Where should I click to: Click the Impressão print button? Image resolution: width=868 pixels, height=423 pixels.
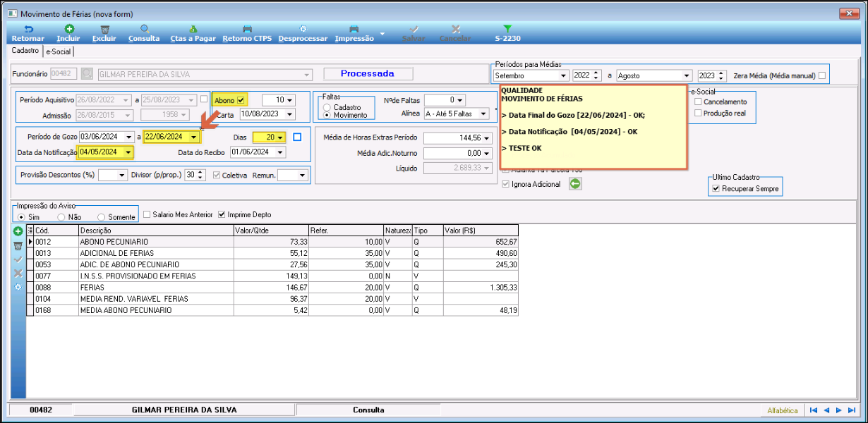click(354, 33)
